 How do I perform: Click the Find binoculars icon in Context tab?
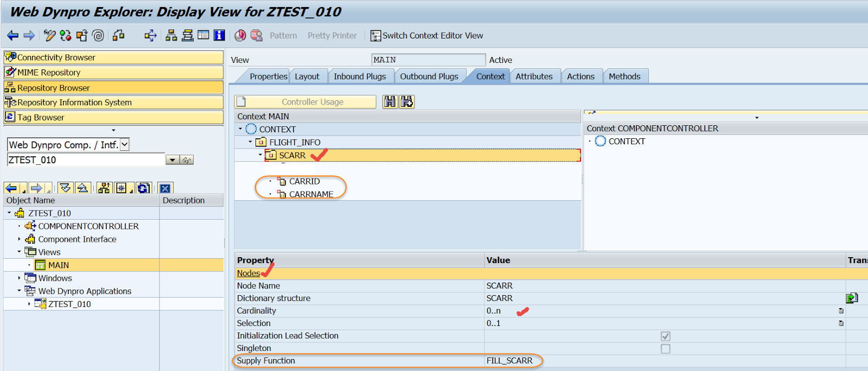(390, 101)
